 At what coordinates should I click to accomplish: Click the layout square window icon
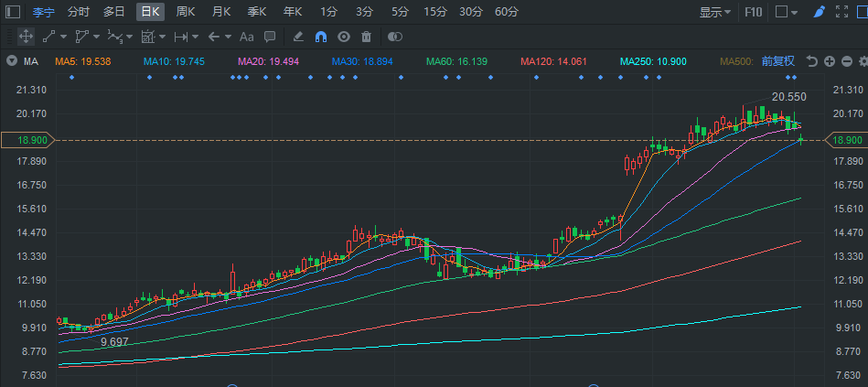coord(781,12)
